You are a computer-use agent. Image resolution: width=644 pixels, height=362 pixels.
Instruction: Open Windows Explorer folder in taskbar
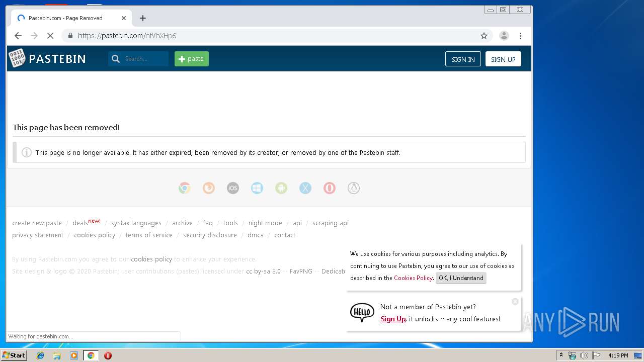click(x=57, y=355)
